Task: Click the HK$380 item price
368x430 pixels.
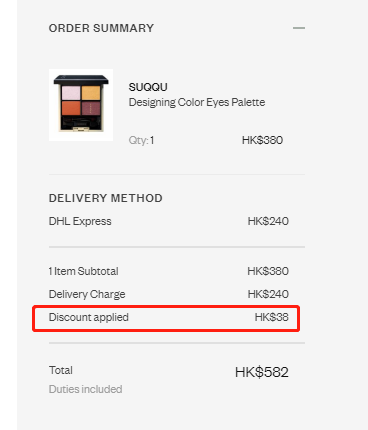Action: pos(262,140)
